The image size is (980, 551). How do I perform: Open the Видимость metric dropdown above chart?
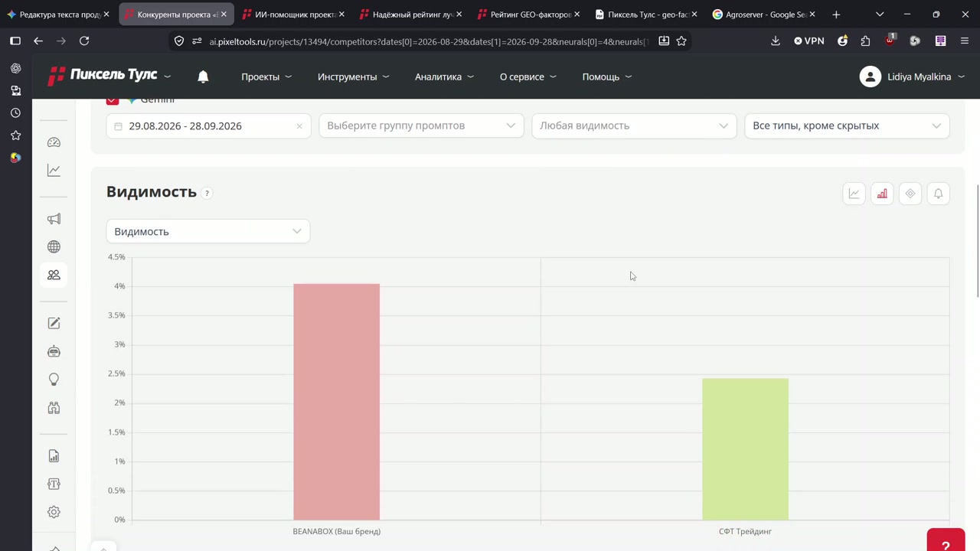click(x=208, y=231)
